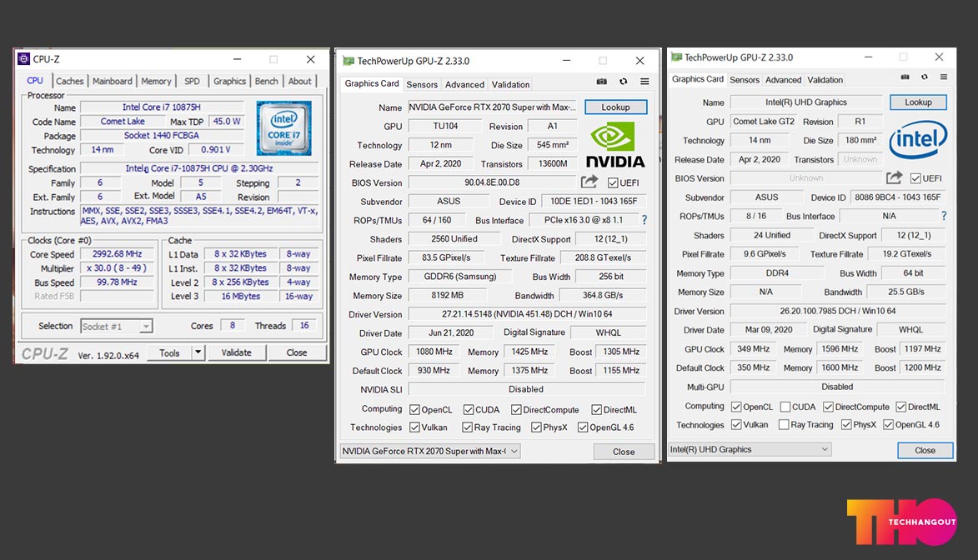Switch to the Caches tab in CPU-Z

[x=69, y=81]
